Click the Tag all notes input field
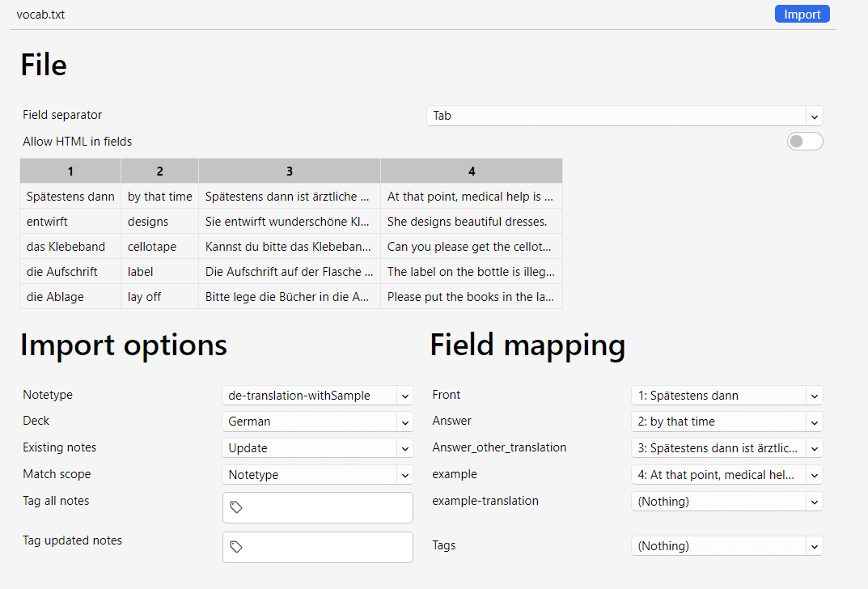 [x=318, y=507]
